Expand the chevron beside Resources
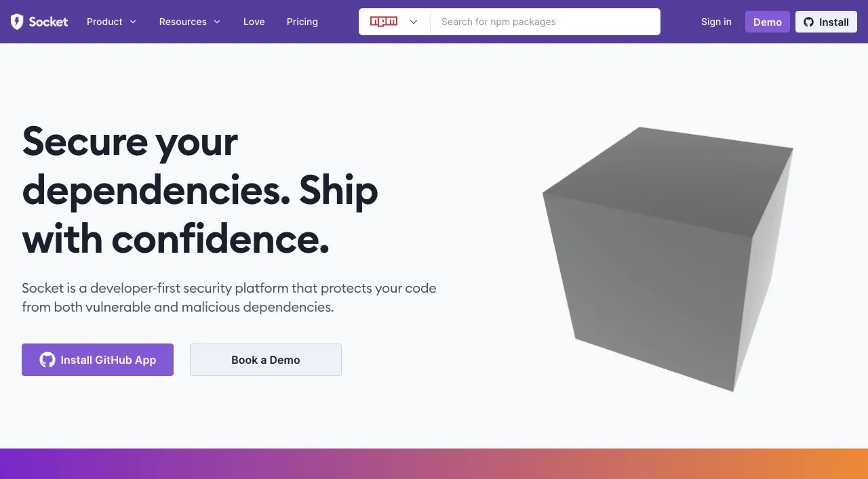Image resolution: width=868 pixels, height=479 pixels. tap(217, 22)
